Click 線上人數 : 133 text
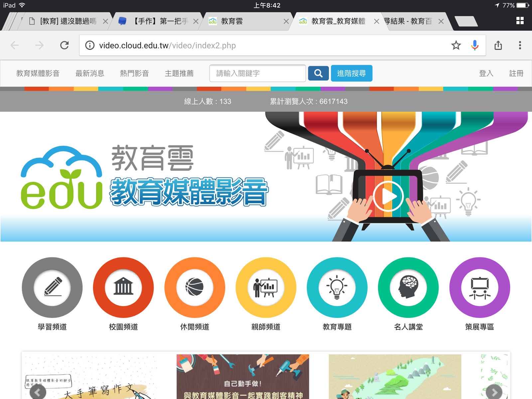The height and width of the screenshot is (399, 532). (x=207, y=101)
